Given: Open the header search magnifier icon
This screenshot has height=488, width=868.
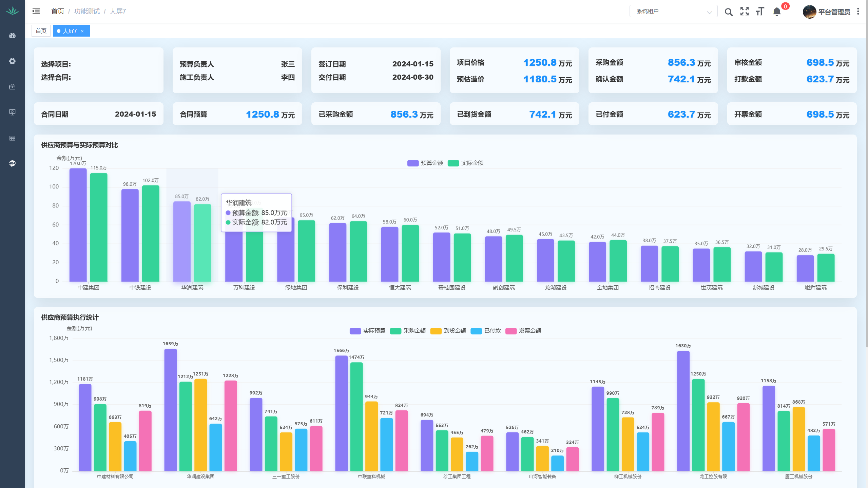Looking at the screenshot, I should point(729,12).
